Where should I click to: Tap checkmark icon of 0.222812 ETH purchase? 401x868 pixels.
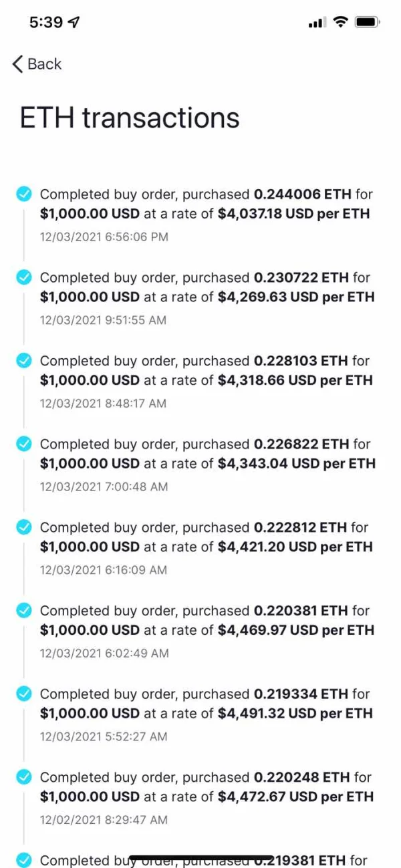coord(24,527)
